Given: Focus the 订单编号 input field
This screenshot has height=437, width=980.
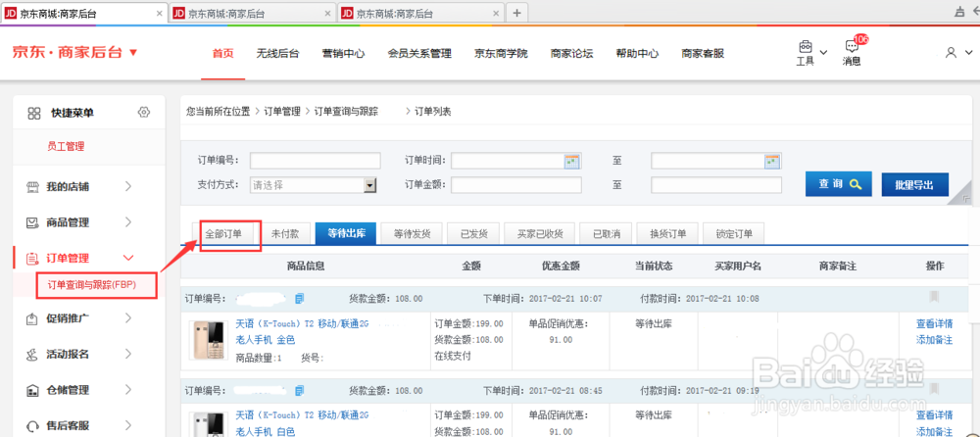Looking at the screenshot, I should [x=315, y=161].
